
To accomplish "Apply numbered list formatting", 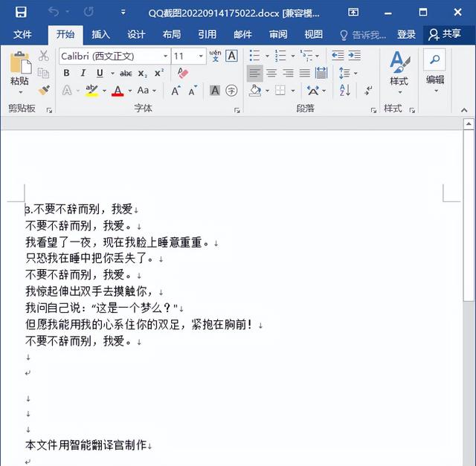I will coord(280,56).
